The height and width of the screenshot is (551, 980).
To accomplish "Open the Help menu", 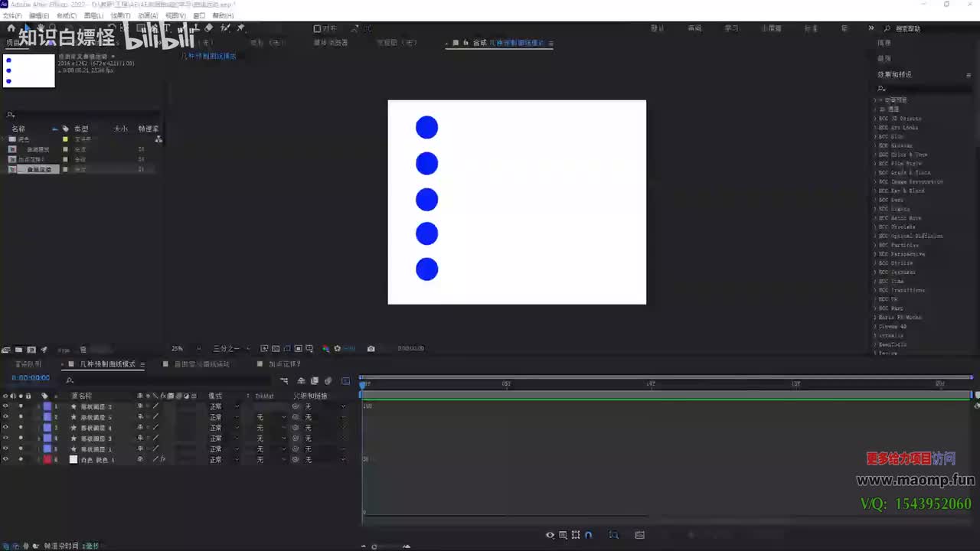I will 223,15.
